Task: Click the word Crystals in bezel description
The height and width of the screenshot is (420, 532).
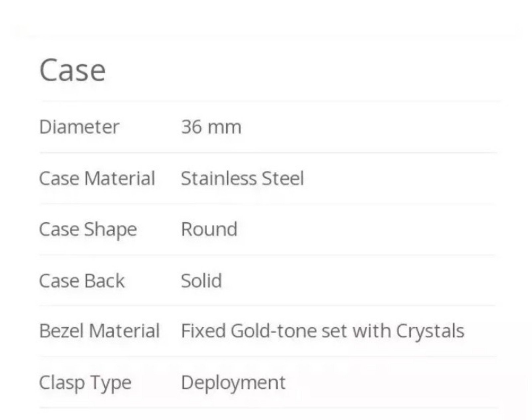Action: point(430,332)
